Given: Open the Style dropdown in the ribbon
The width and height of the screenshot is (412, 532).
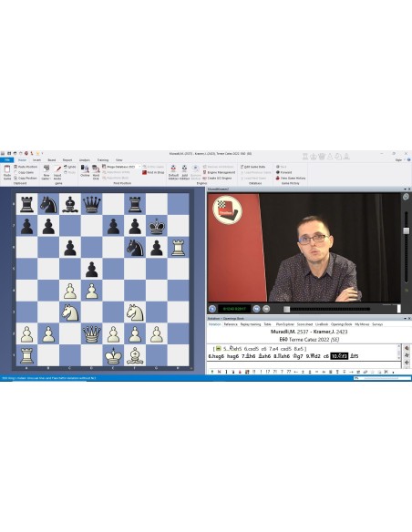Looking at the screenshot, I should 399,159.
